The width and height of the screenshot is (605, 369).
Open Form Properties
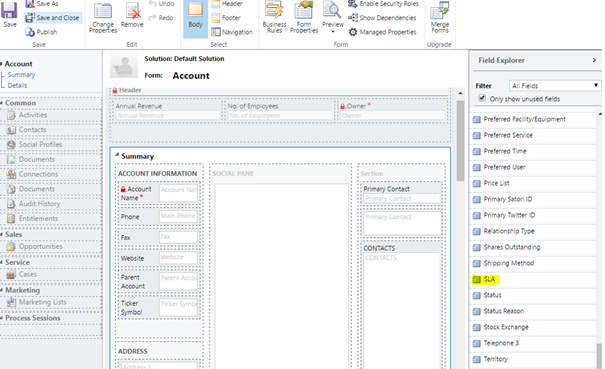[304, 18]
